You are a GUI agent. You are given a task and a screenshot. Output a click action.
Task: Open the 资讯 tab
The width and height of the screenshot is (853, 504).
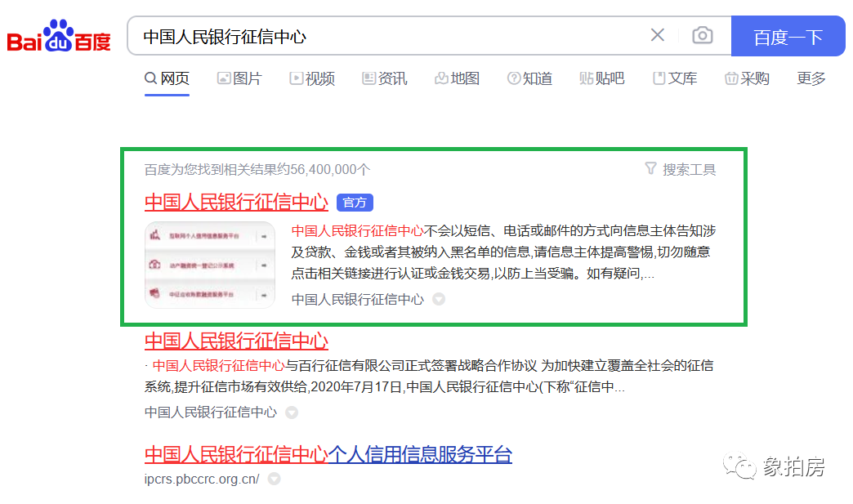pos(384,79)
